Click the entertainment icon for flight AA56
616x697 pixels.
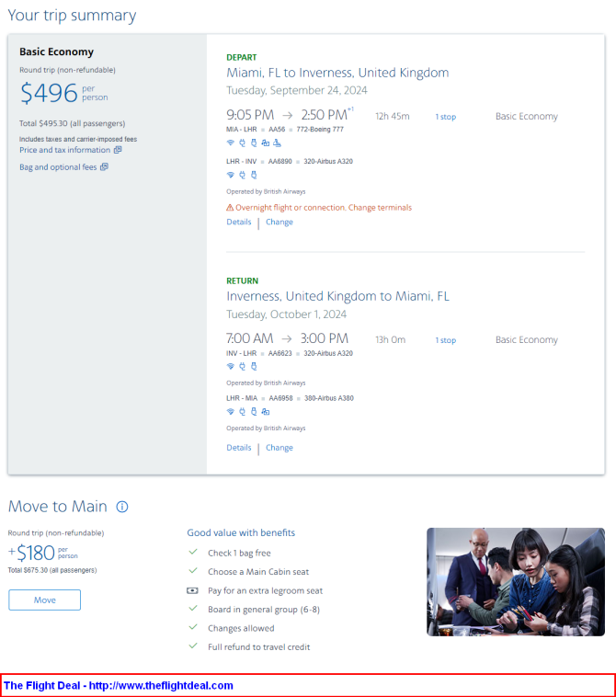(x=265, y=143)
